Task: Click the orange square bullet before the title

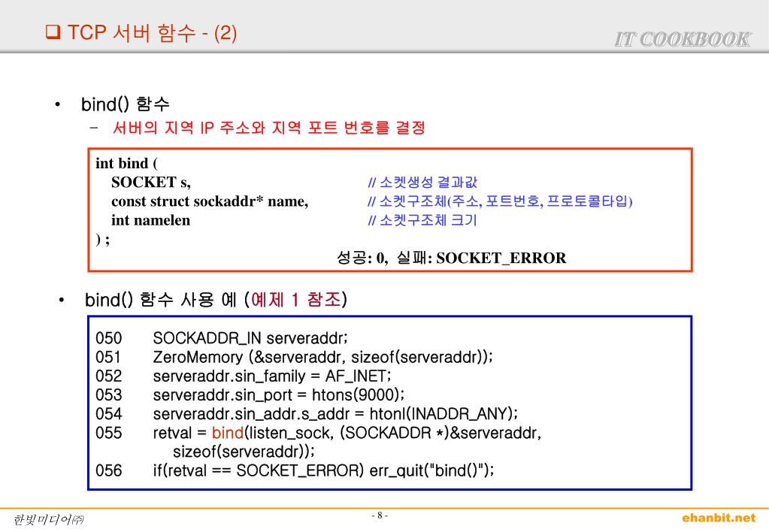Action: (x=53, y=32)
